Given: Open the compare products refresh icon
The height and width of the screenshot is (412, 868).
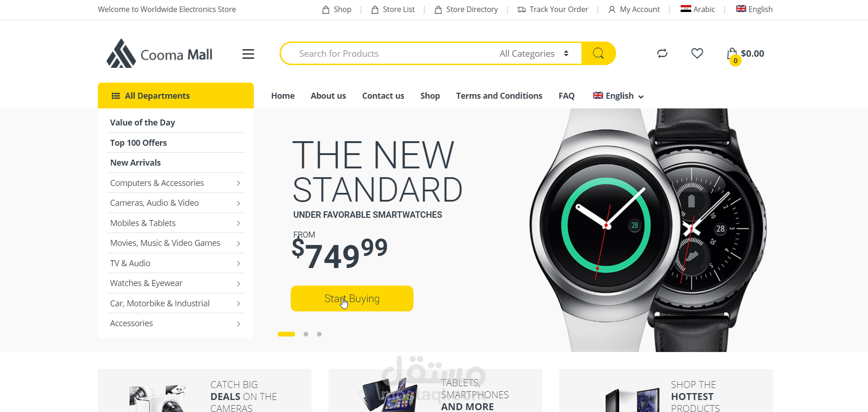Looking at the screenshot, I should pyautogui.click(x=662, y=54).
